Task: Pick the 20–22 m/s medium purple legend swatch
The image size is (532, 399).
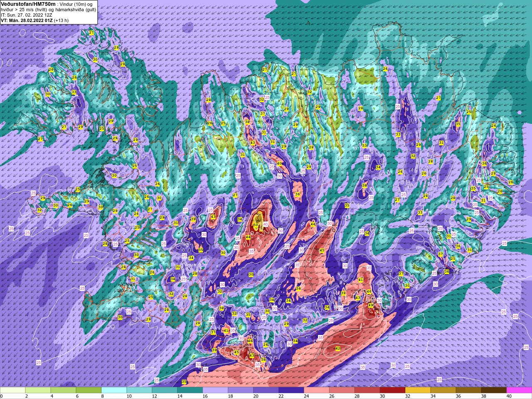Action: [266, 390]
